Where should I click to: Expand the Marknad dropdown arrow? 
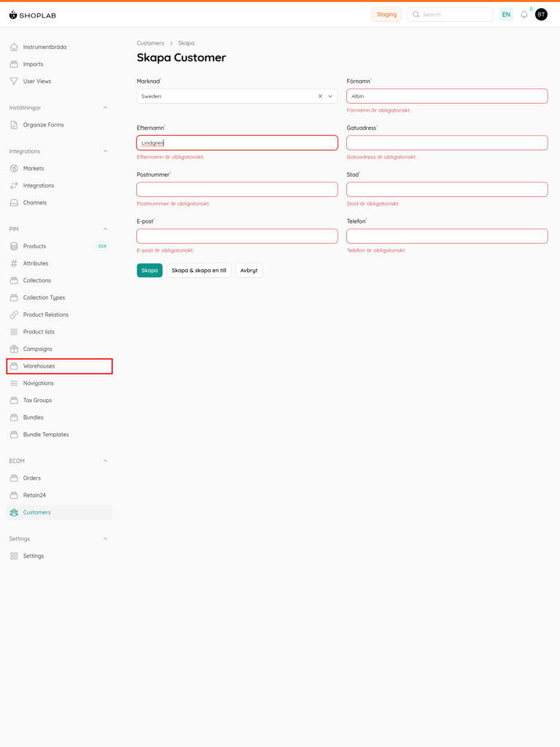point(330,96)
